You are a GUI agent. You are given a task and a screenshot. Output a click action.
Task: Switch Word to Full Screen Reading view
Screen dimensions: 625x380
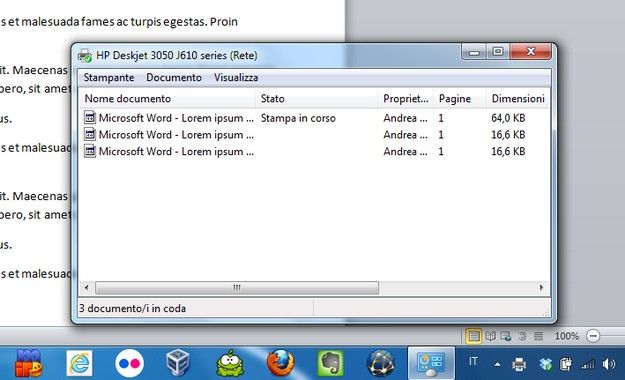coord(490,336)
